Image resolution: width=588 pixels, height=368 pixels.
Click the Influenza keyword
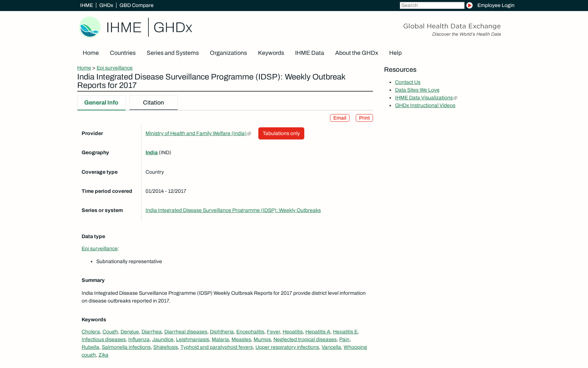point(139,339)
